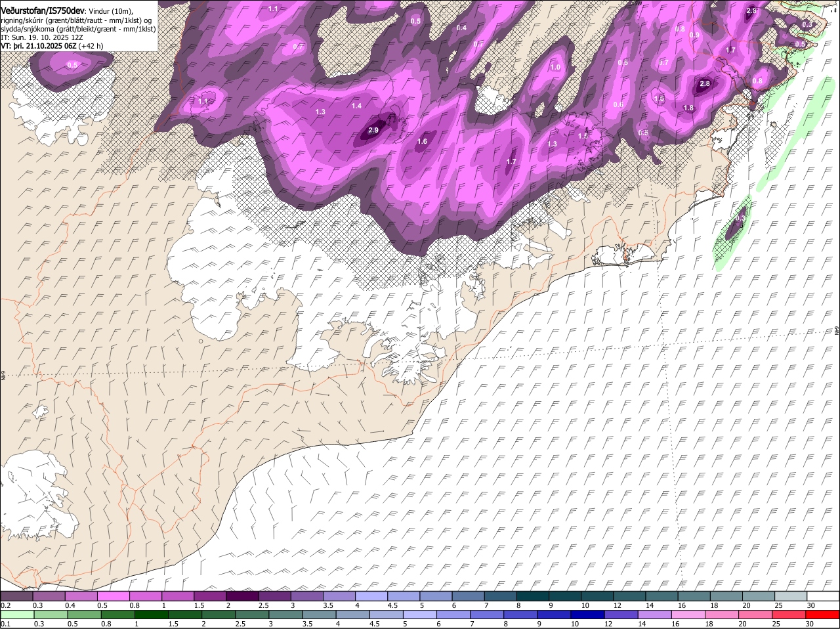The width and height of the screenshot is (840, 629).
Task: Select purple legend swatch between 0.2 and 0.3
Action: point(16,596)
